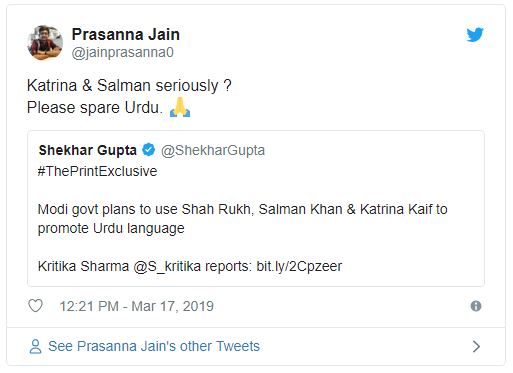Open the quoted tweet about Urdu language
This screenshot has height=373, width=513.
pyautogui.click(x=256, y=208)
